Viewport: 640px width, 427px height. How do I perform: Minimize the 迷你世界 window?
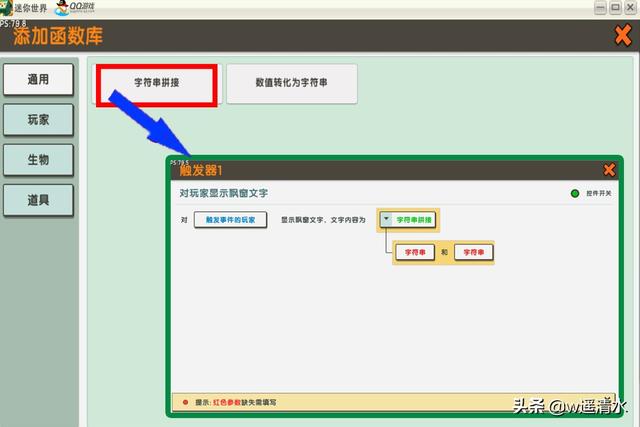600,7
